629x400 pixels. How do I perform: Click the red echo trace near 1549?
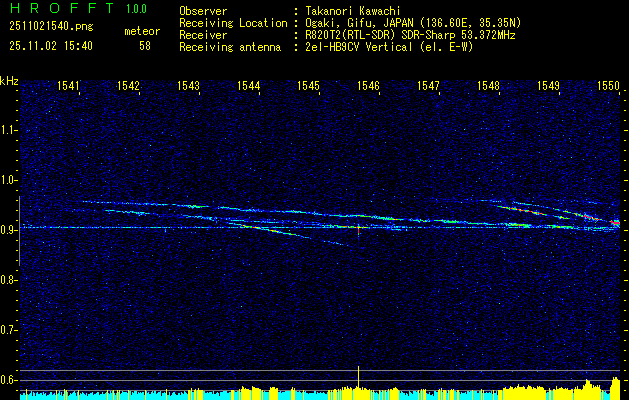pos(590,217)
